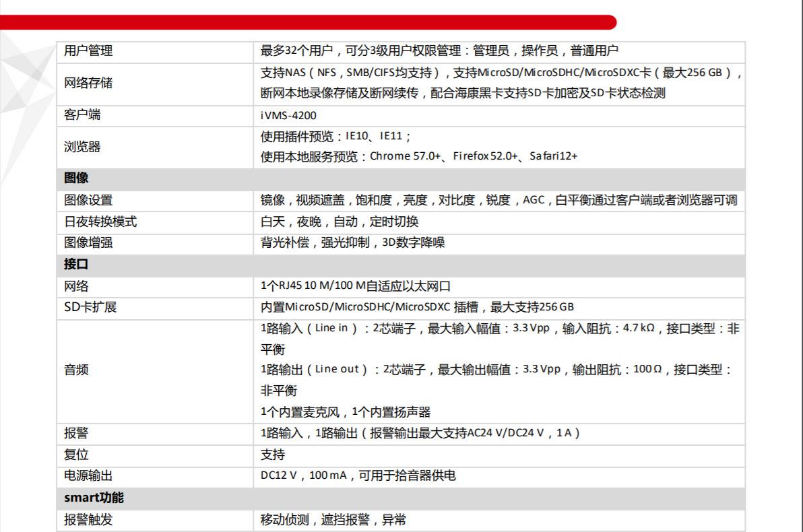
Task: Click the '网络' row label under 接口
Action: coord(76,286)
